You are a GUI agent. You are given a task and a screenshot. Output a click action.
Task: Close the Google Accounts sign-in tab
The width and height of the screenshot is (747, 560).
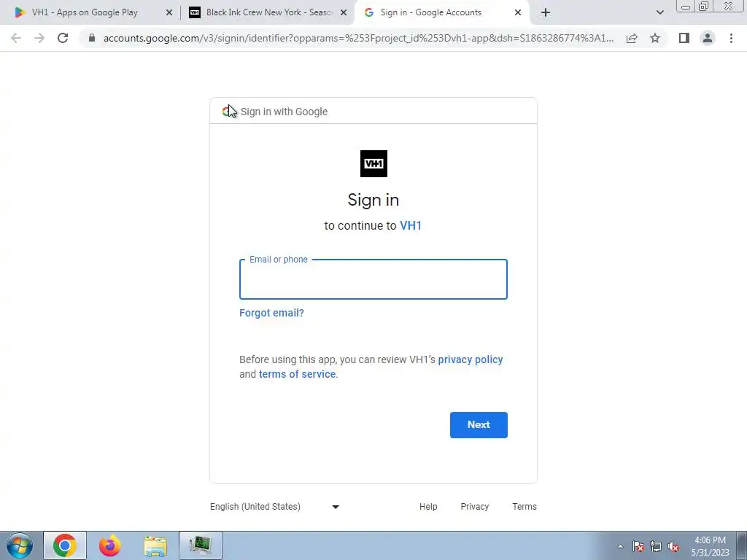point(518,13)
